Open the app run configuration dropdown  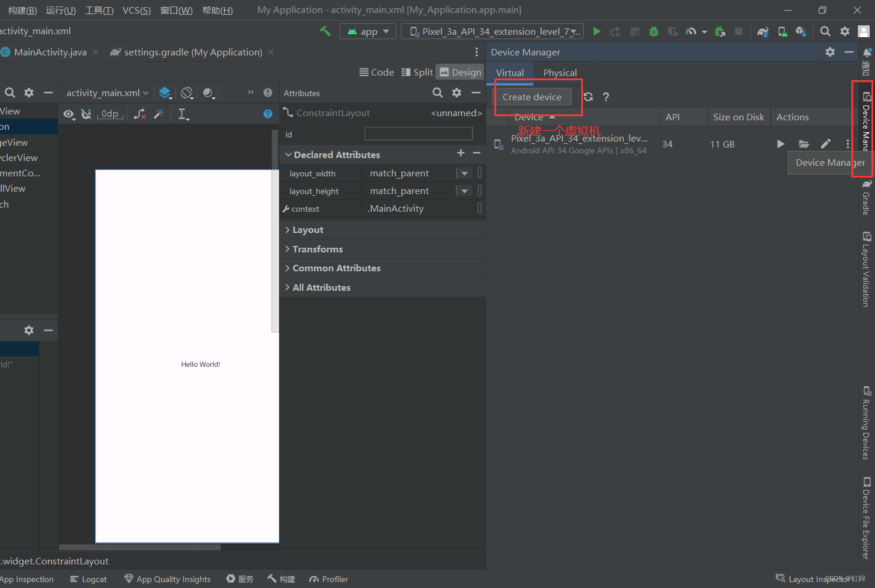368,31
